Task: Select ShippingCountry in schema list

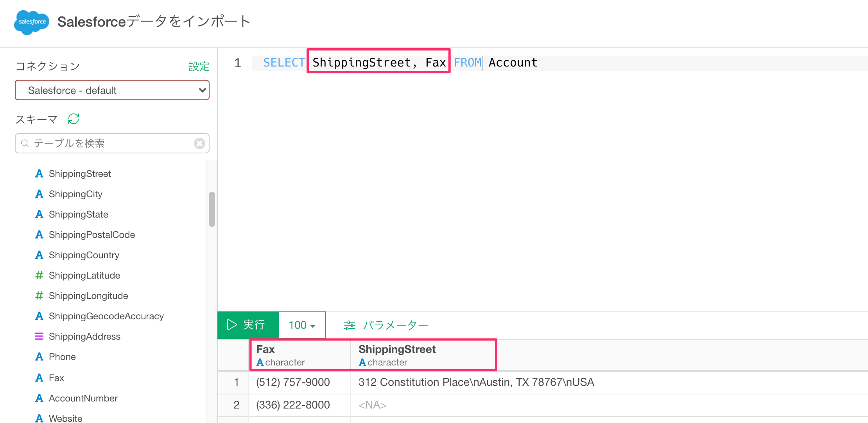Action: coord(84,255)
